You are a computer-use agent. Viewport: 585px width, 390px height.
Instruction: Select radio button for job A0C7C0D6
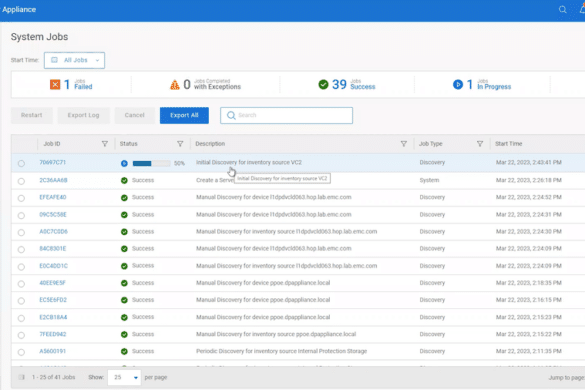tap(21, 233)
